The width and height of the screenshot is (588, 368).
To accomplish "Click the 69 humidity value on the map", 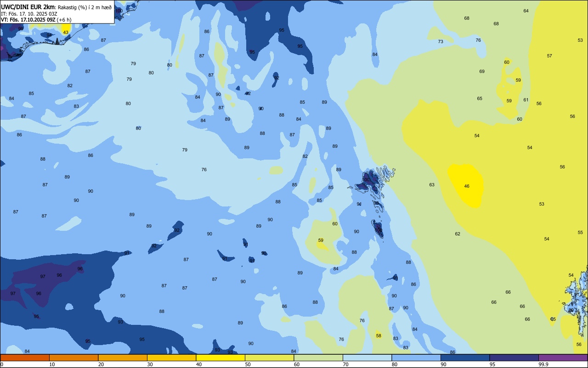I will (482, 72).
